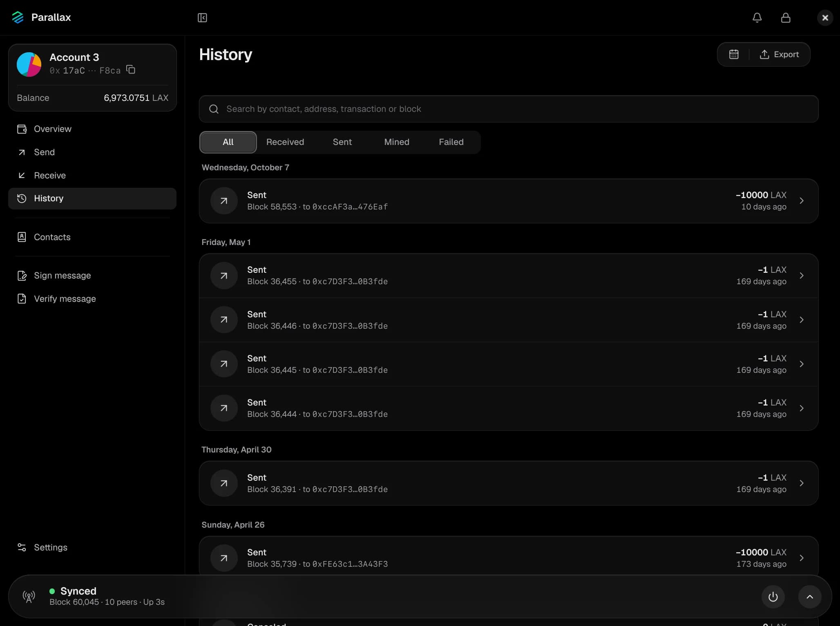Screen dimensions: 840x626
Task: Lock the wallet padlock icon
Action: (x=786, y=18)
